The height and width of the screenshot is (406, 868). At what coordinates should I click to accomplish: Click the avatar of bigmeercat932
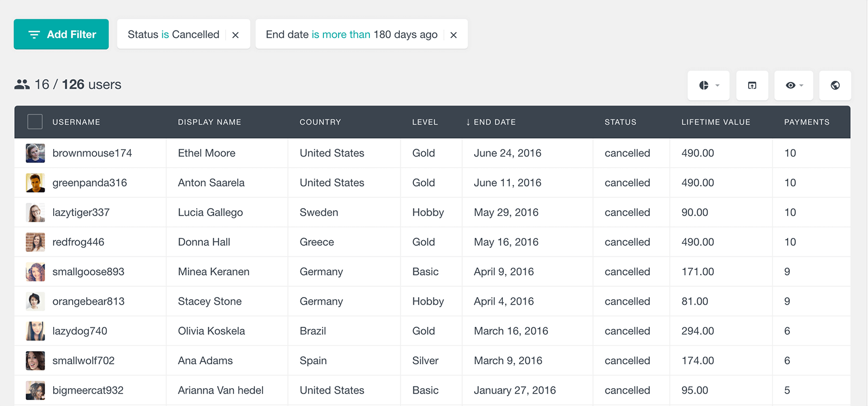[x=35, y=390]
